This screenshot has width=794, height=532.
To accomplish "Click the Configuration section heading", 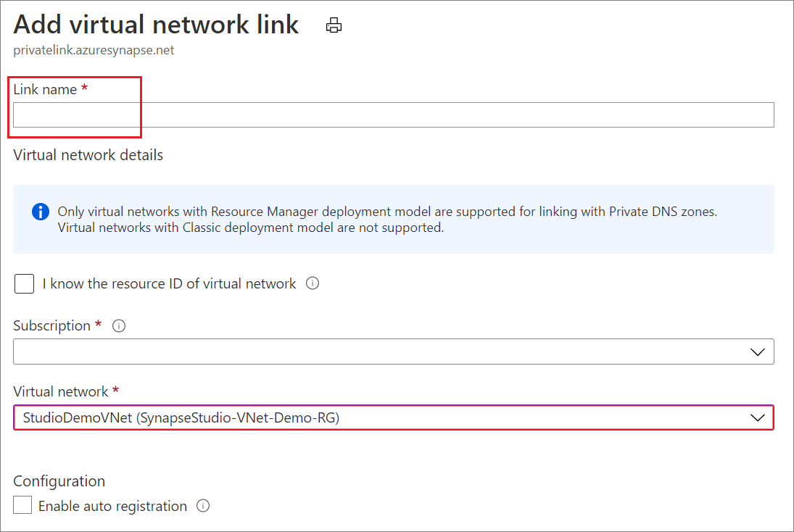I will (x=59, y=481).
